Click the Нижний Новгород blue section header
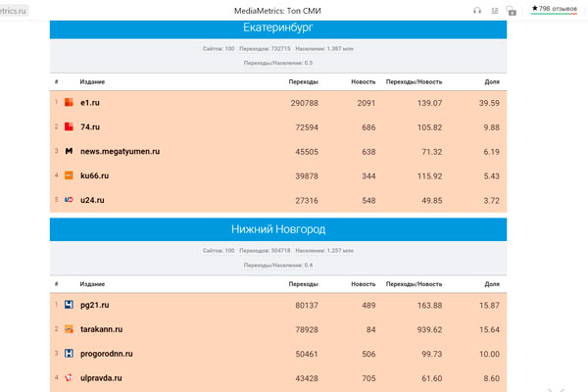This screenshot has height=392, width=588. click(277, 229)
